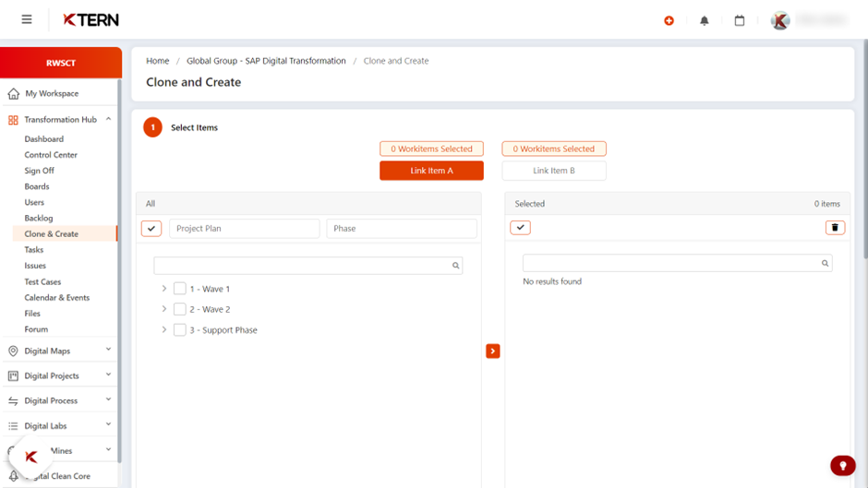Screen dimensions: 868x488
Task: Click the Project Plan filter field
Action: pyautogui.click(x=244, y=229)
